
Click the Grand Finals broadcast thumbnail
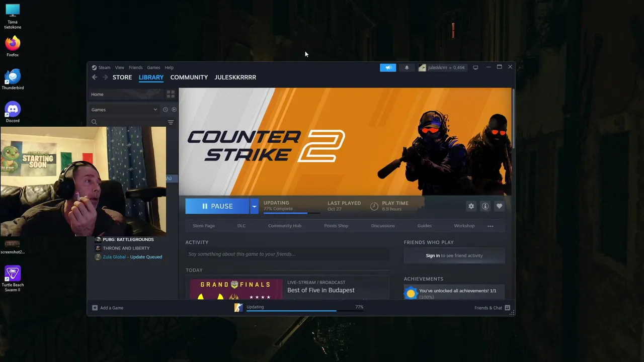236,290
